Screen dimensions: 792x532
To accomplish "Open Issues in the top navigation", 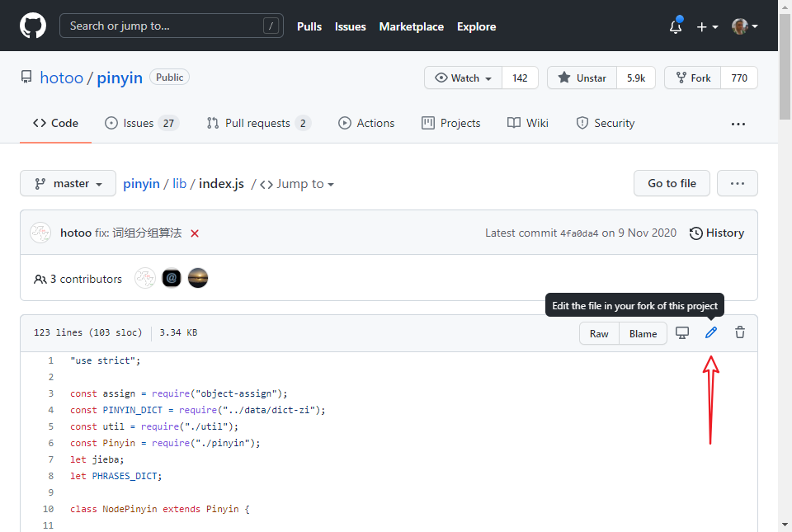I will (x=350, y=26).
